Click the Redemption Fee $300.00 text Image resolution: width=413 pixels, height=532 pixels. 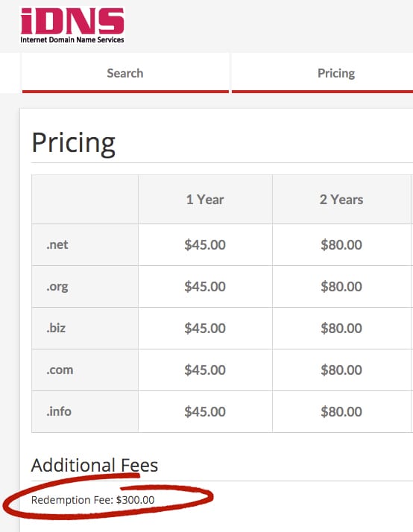[92, 500]
